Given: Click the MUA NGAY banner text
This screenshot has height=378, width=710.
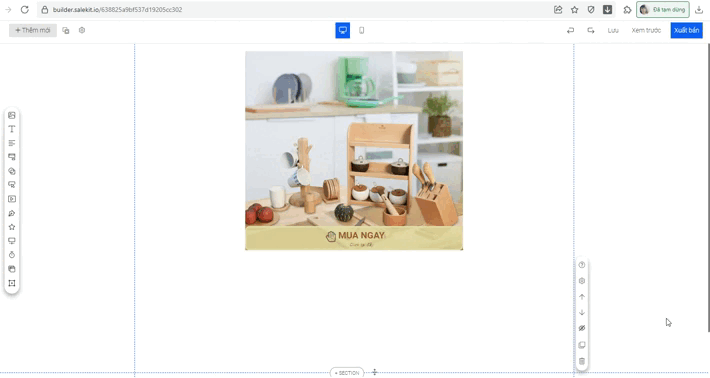Looking at the screenshot, I should [361, 235].
